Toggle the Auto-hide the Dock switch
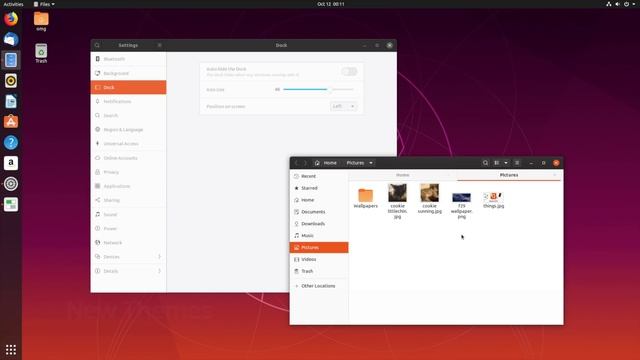640x360 pixels. (349, 72)
